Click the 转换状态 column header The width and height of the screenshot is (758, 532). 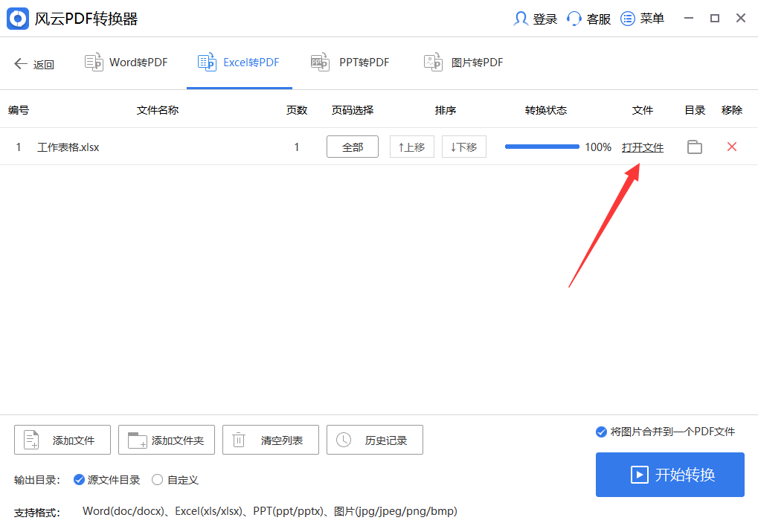pos(546,110)
